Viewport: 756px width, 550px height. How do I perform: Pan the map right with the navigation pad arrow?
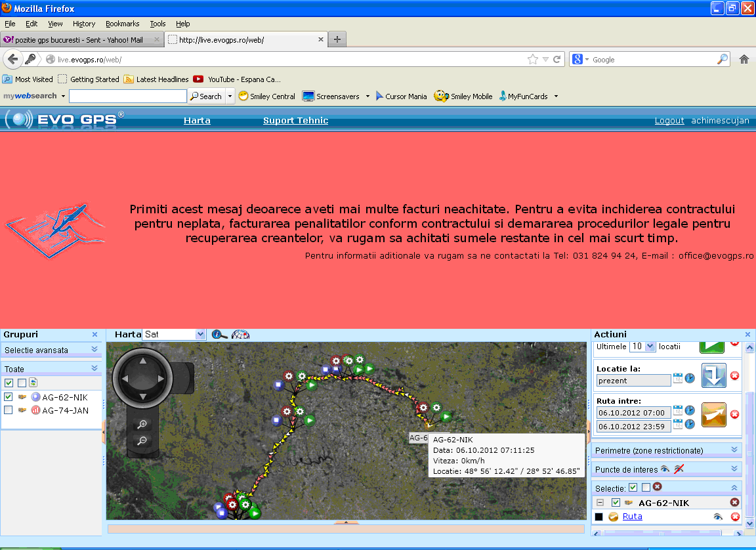click(161, 379)
